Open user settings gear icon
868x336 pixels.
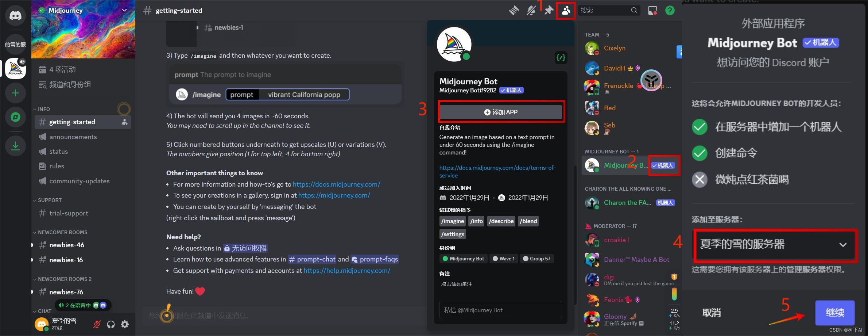pyautogui.click(x=125, y=324)
